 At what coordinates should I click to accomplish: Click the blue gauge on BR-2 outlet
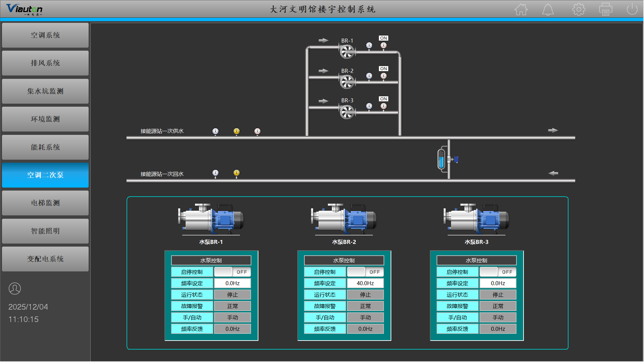369,76
